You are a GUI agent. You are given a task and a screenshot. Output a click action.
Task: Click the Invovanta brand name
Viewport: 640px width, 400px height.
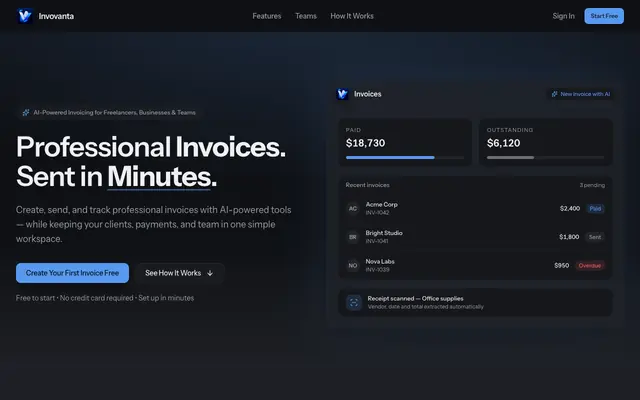(x=56, y=16)
